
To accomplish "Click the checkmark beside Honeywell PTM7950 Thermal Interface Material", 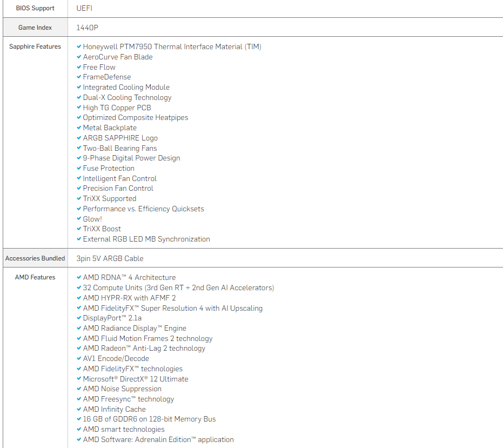I will click(79, 47).
